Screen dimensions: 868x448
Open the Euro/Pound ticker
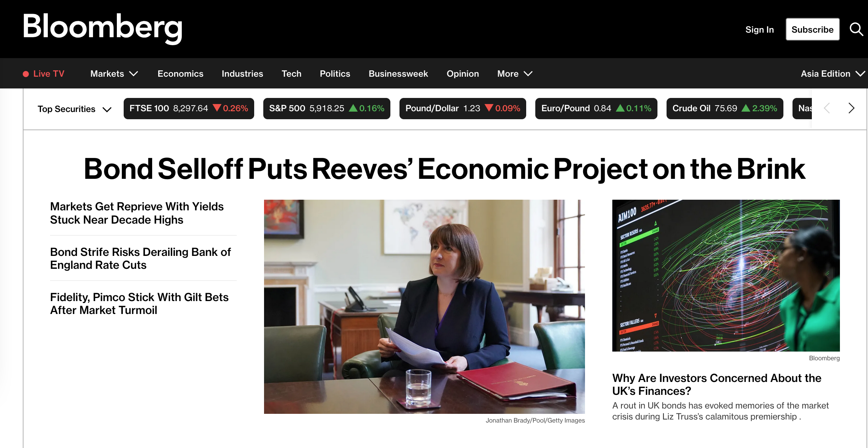click(x=596, y=109)
